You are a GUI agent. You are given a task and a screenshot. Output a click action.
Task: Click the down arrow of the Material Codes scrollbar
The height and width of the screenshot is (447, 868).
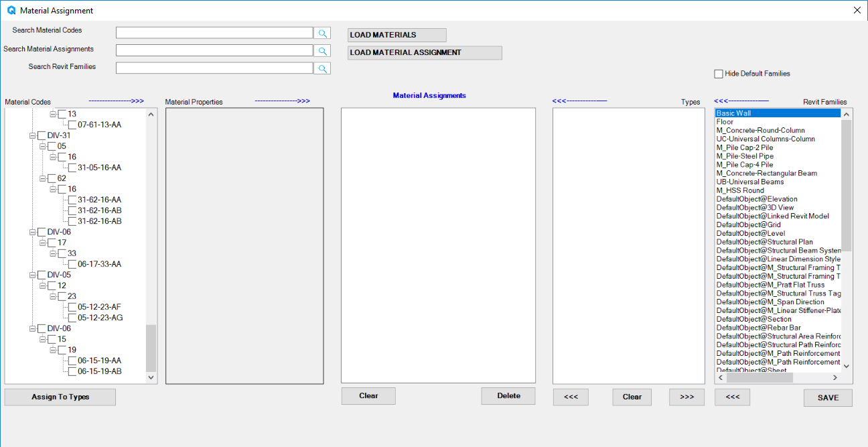(151, 378)
